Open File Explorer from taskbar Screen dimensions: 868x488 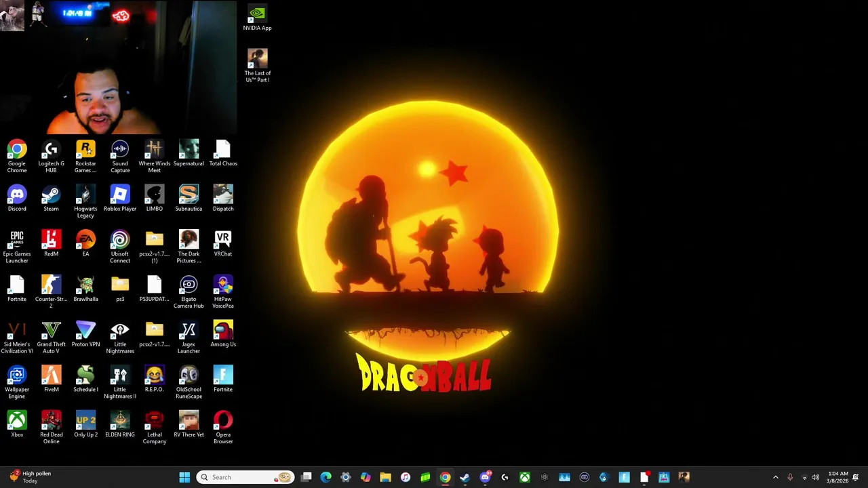click(385, 477)
